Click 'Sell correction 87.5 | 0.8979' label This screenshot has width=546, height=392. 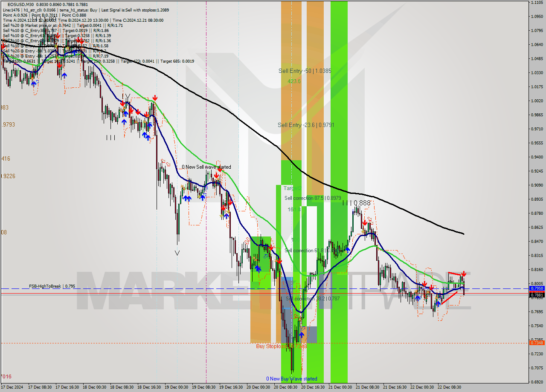[x=313, y=198]
